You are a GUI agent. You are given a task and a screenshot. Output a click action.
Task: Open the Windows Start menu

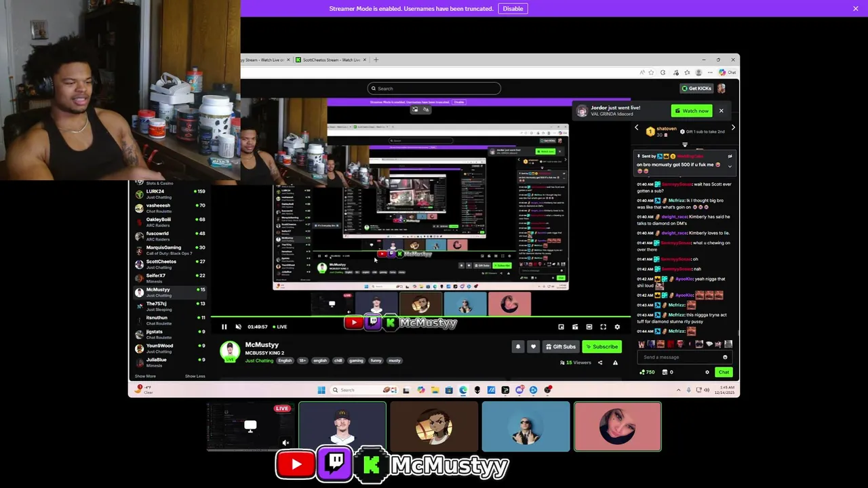(321, 390)
